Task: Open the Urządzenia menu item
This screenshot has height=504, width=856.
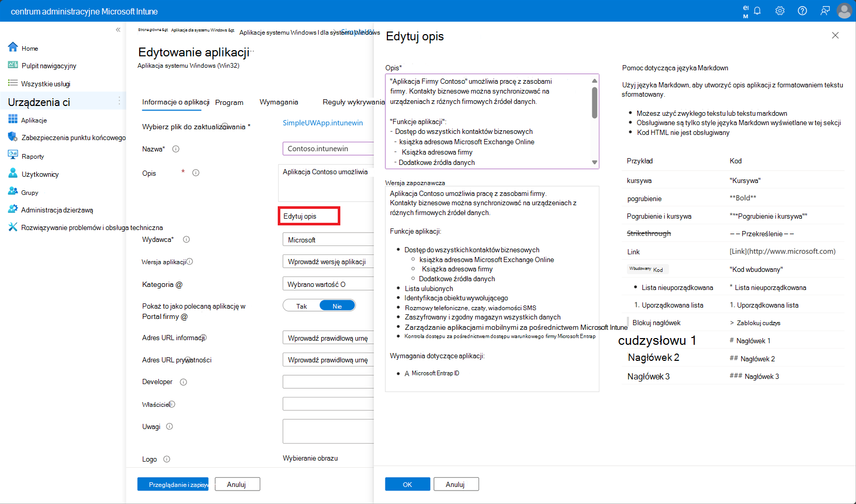Action: point(39,102)
